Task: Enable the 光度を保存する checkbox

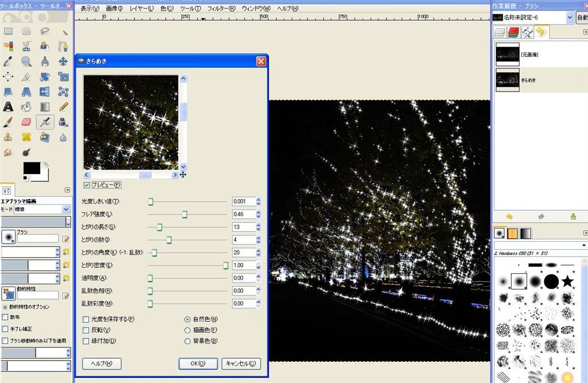Action: point(86,319)
